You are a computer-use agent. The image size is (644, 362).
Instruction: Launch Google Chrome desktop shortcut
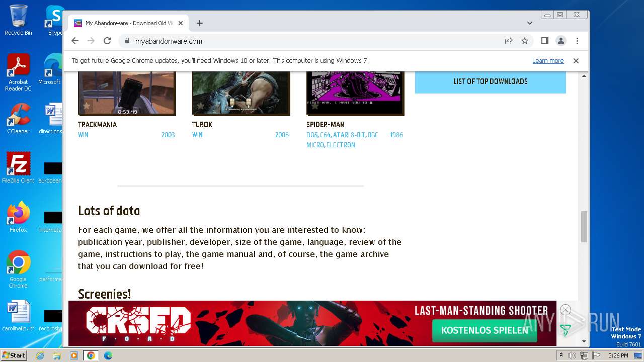[x=18, y=269]
